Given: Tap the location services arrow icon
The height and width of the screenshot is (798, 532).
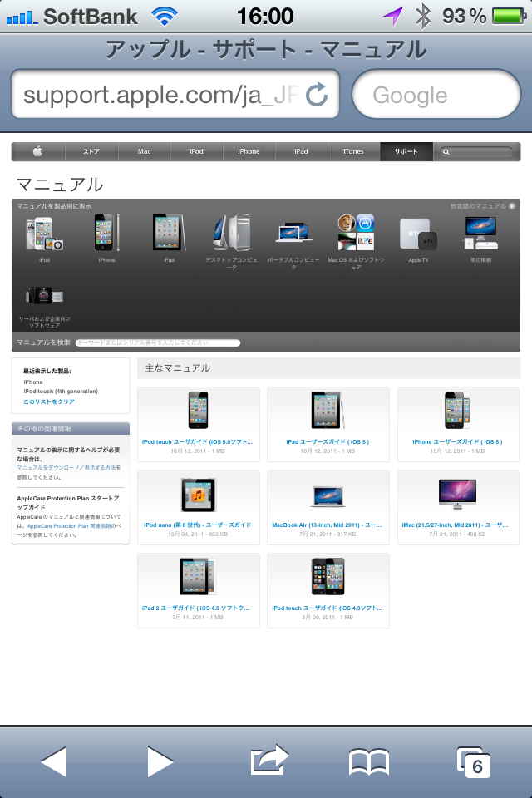Looking at the screenshot, I should [393, 17].
